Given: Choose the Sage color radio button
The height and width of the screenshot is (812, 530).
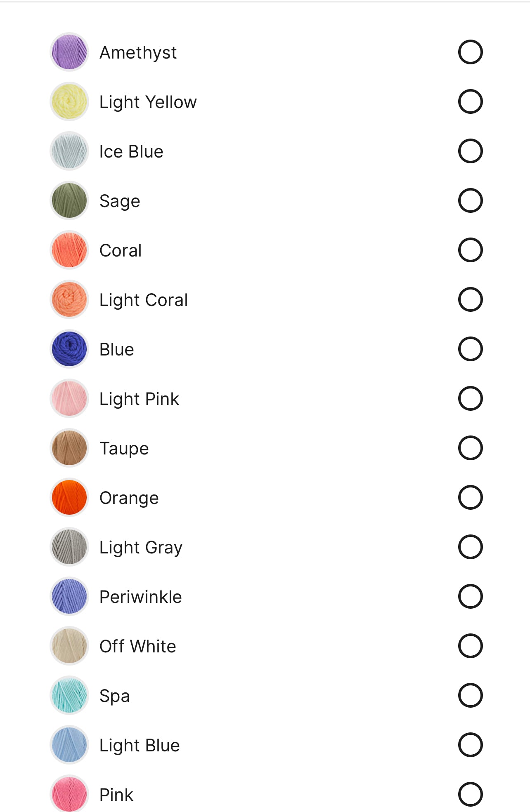Looking at the screenshot, I should tap(470, 200).
